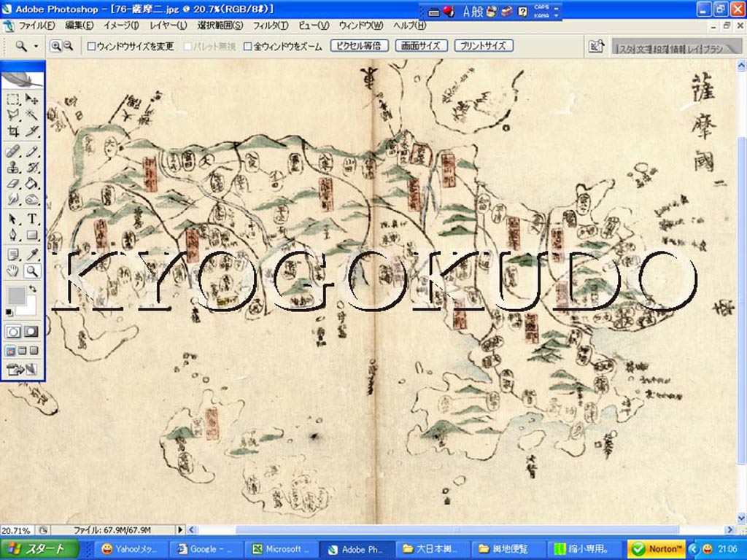Select the Path Selection arrow tool

[13, 219]
